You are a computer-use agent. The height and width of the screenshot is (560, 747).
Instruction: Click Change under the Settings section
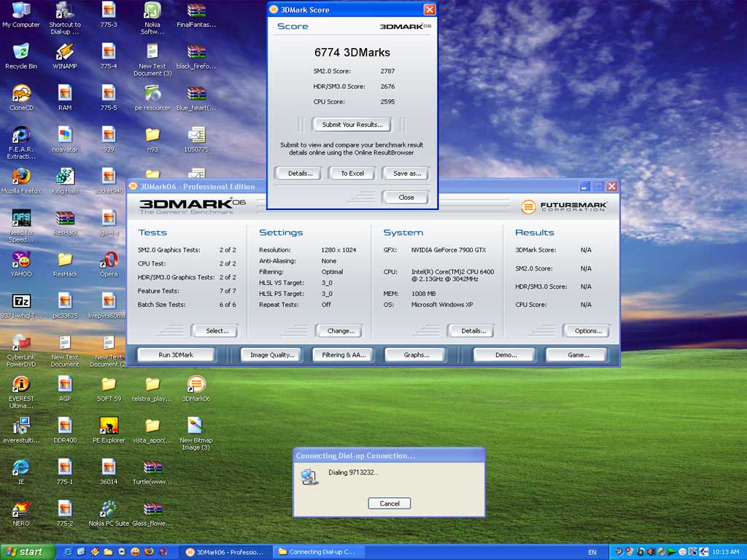pos(340,331)
